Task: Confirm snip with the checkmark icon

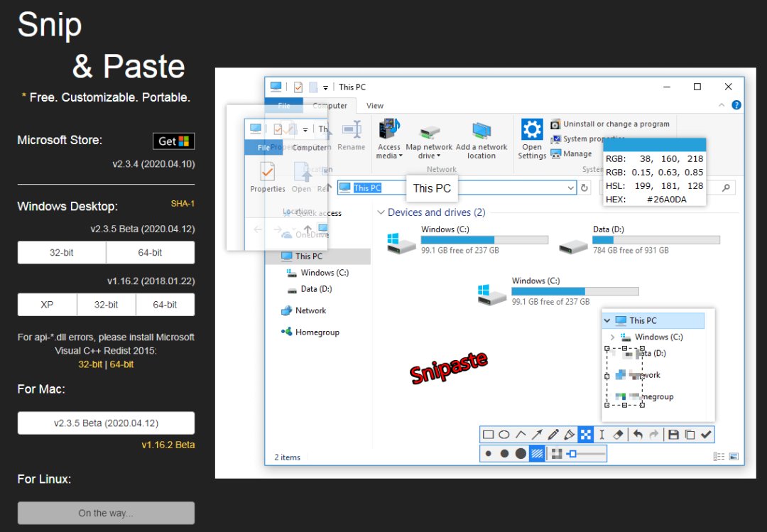Action: coord(706,435)
